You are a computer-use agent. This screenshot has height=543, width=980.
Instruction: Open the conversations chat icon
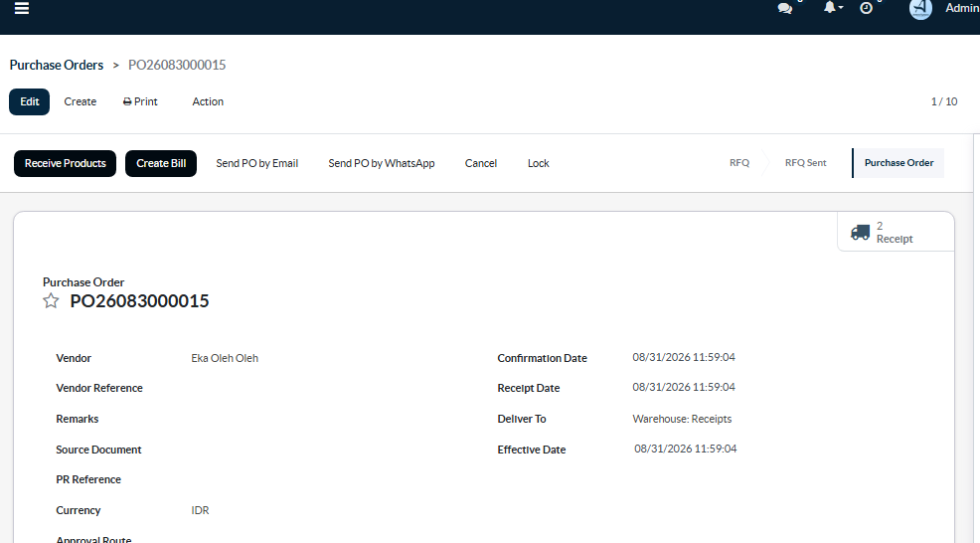785,8
